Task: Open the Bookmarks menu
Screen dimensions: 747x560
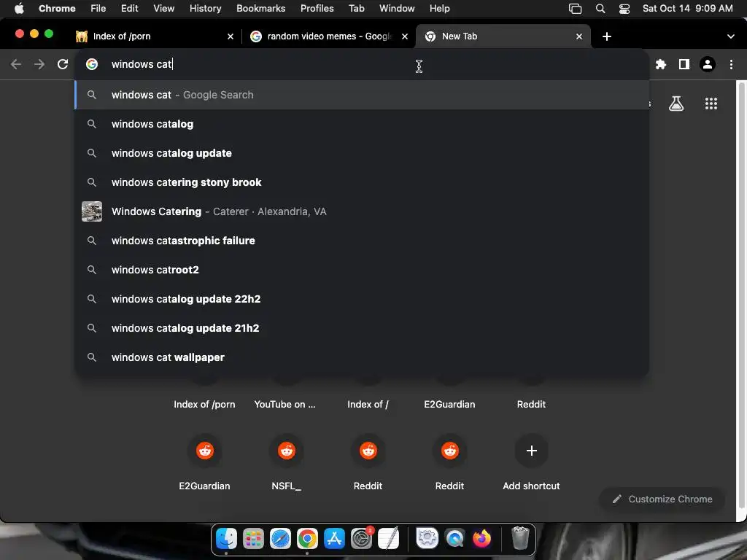Action: tap(260, 9)
